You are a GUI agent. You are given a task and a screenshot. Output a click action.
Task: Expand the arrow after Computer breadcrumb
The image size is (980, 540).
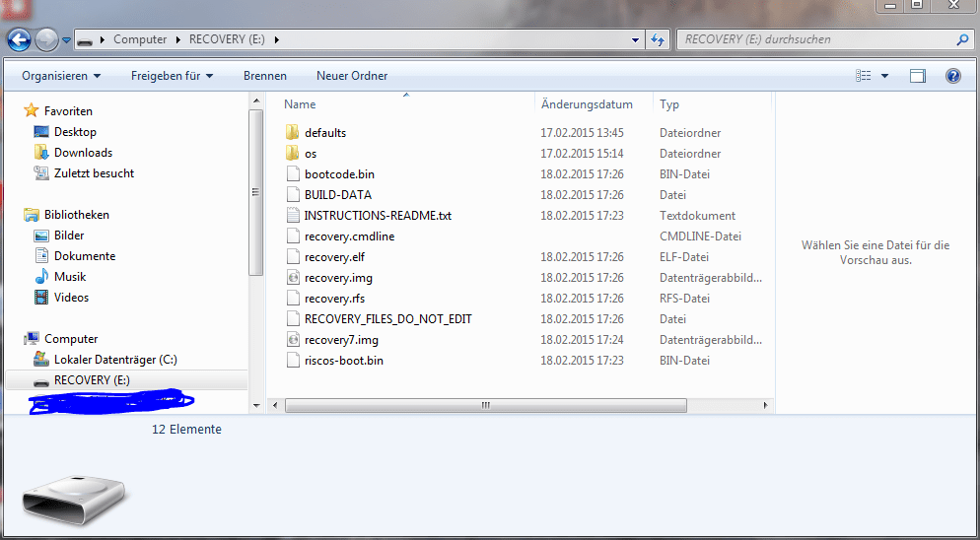tap(177, 39)
